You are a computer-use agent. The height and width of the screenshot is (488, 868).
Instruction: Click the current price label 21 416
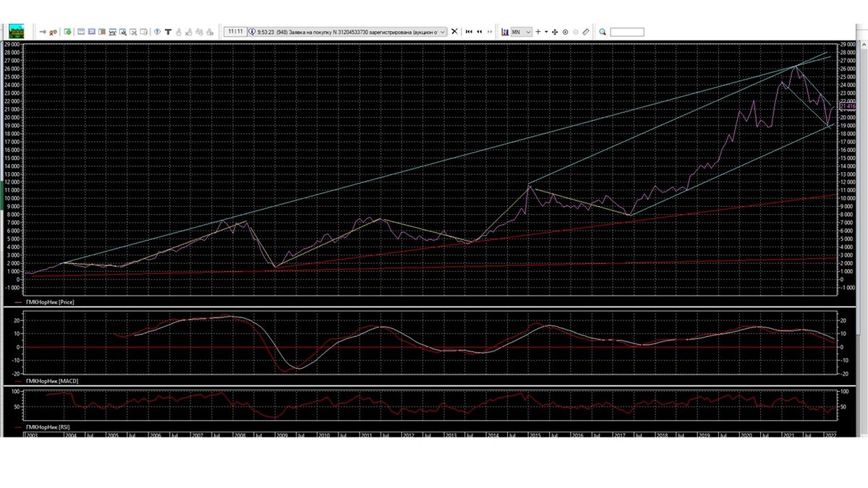point(847,106)
